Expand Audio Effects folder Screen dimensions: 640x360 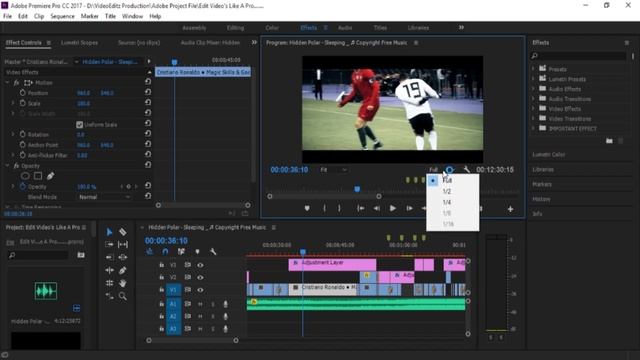tap(533, 89)
